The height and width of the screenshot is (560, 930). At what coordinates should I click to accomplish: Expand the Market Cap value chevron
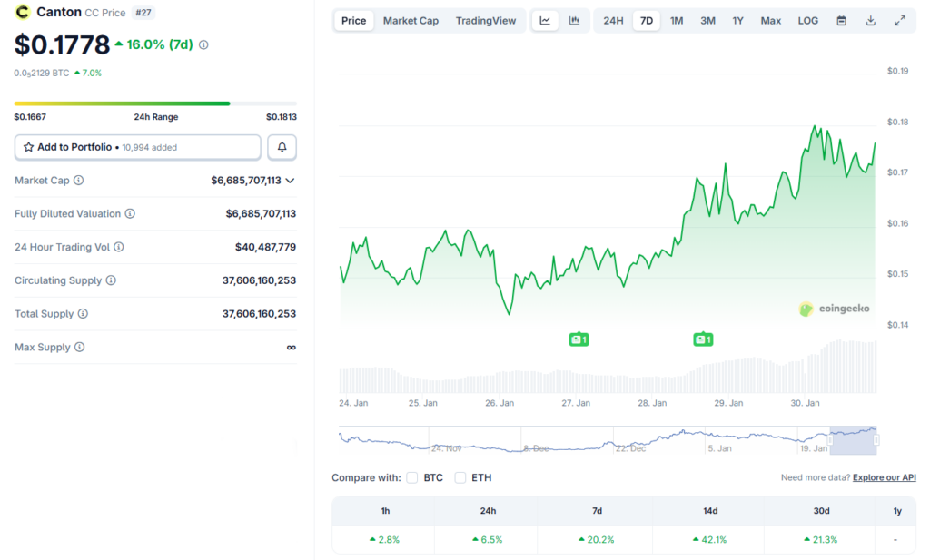click(290, 180)
